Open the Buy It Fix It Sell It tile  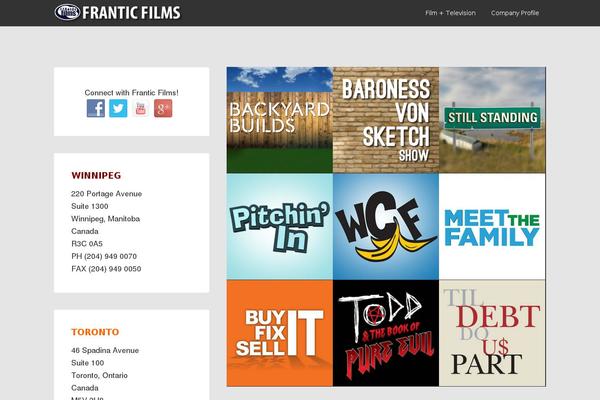(x=280, y=333)
